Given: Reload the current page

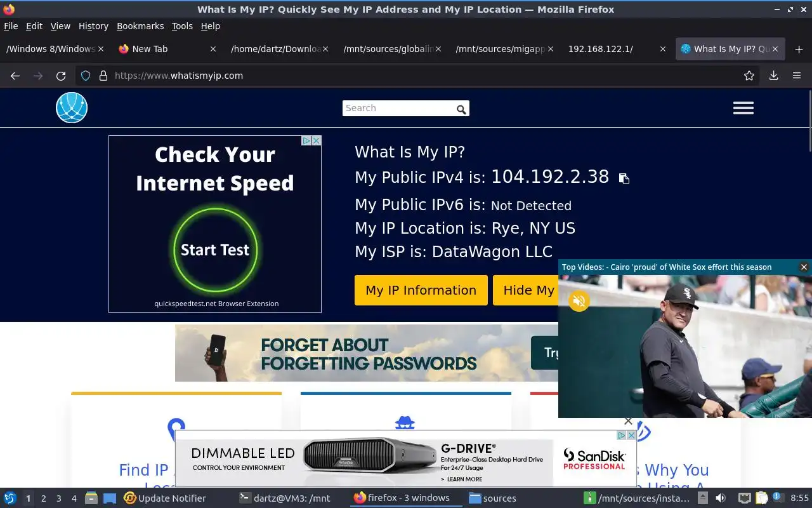Looking at the screenshot, I should point(61,76).
